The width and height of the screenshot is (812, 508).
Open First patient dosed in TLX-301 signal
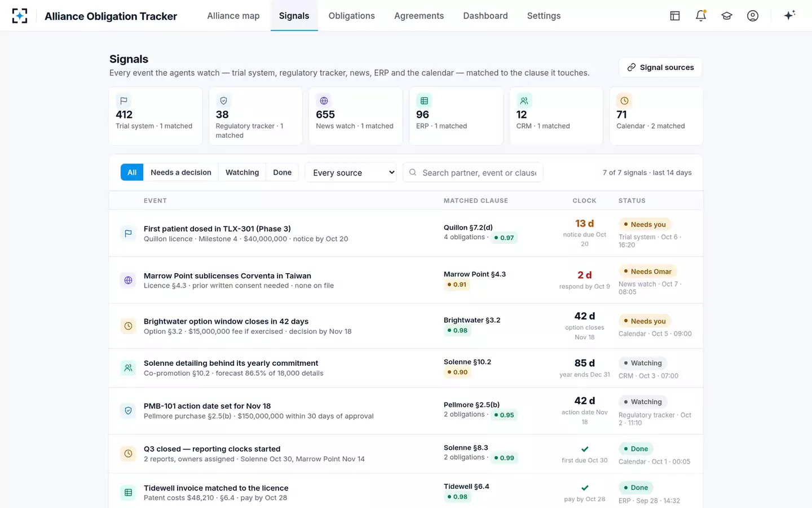click(x=217, y=229)
